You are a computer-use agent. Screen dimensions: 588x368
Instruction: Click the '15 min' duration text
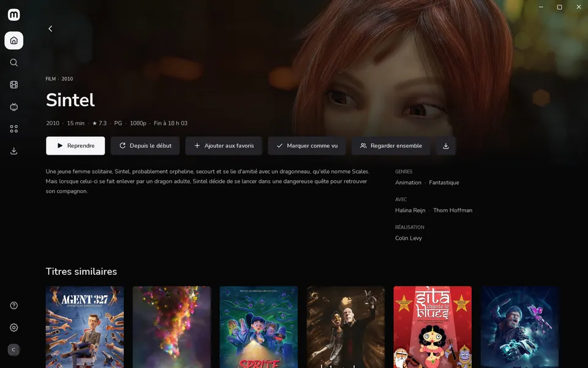click(76, 123)
